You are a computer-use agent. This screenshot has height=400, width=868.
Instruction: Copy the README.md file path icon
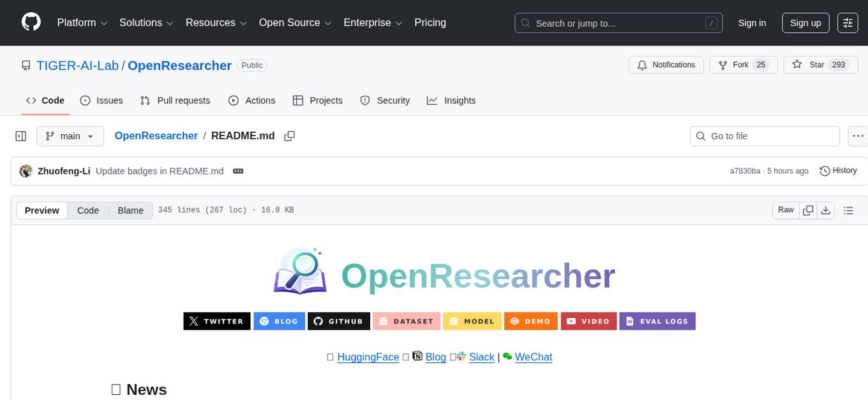click(290, 135)
